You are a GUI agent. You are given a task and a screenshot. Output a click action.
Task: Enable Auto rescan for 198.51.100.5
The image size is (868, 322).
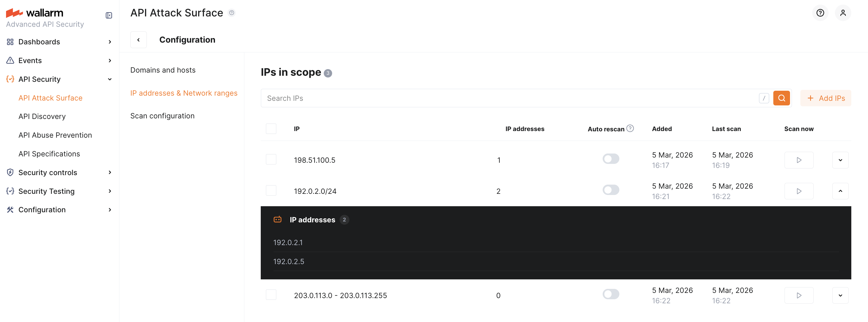(611, 158)
